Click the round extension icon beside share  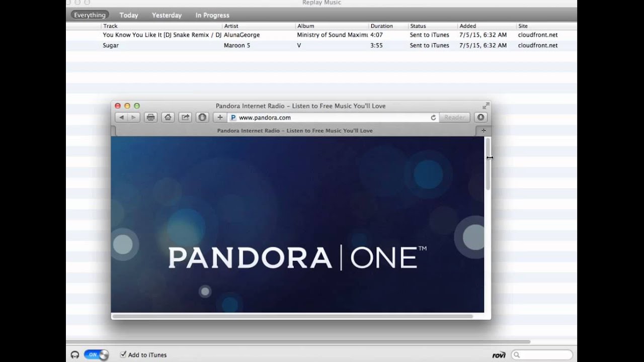point(202,118)
